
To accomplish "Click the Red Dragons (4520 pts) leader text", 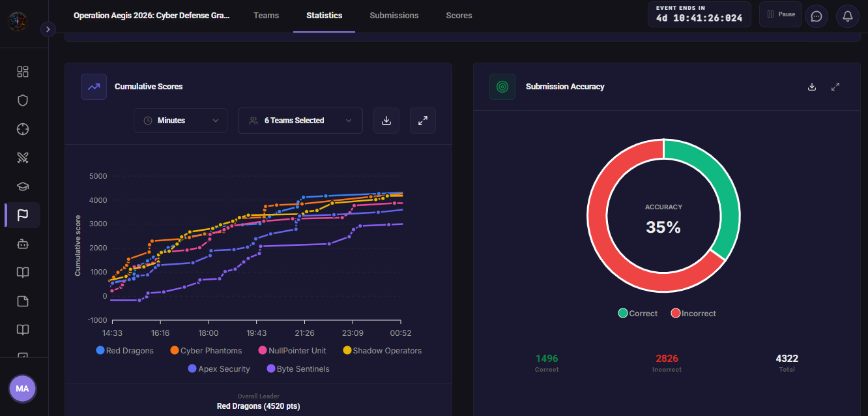I will coord(258,406).
